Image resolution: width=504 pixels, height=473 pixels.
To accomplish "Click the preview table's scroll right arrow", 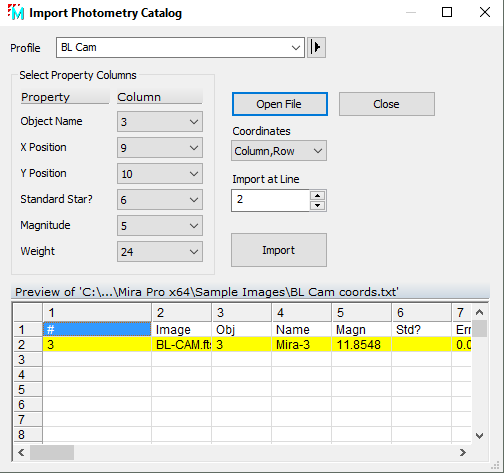I will (463, 452).
